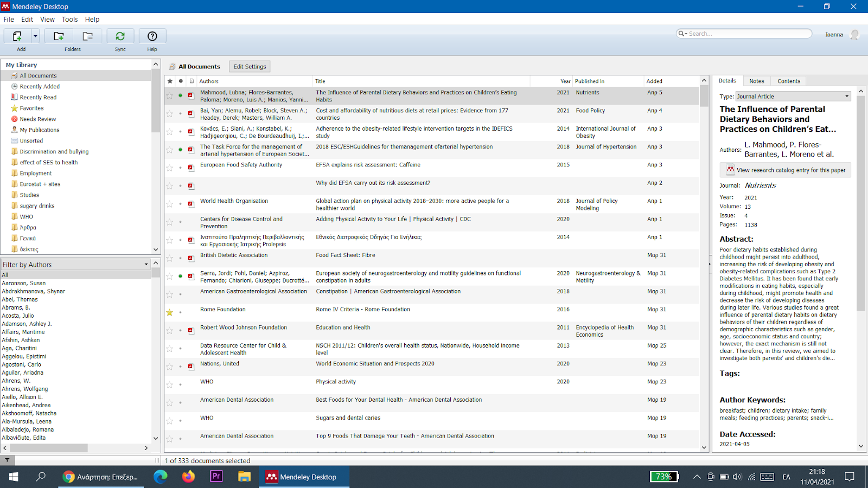The height and width of the screenshot is (488, 868).
Task: Open the Filter by Authors dropdown
Action: (75, 264)
